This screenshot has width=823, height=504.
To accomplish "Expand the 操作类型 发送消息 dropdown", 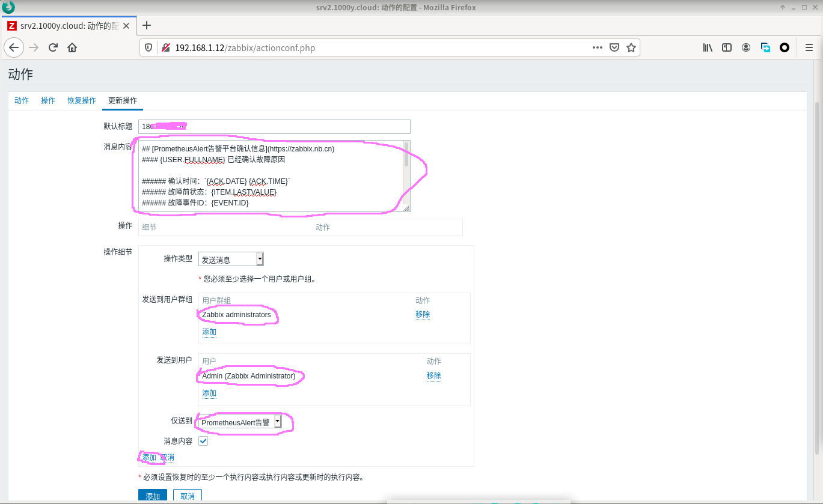I will pyautogui.click(x=231, y=260).
